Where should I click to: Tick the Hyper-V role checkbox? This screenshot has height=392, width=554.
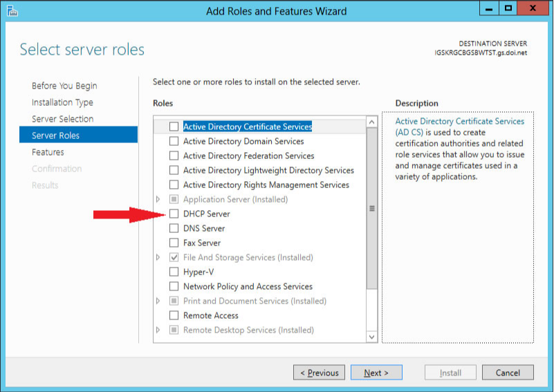point(174,272)
